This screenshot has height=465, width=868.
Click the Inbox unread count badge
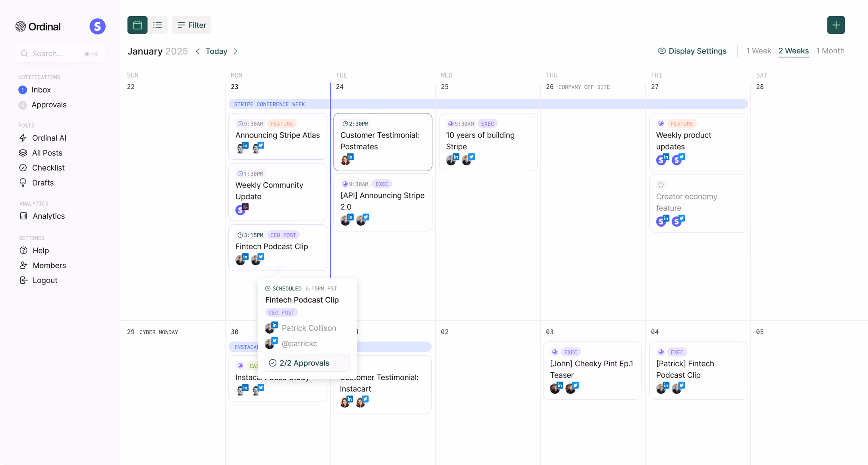pos(23,90)
